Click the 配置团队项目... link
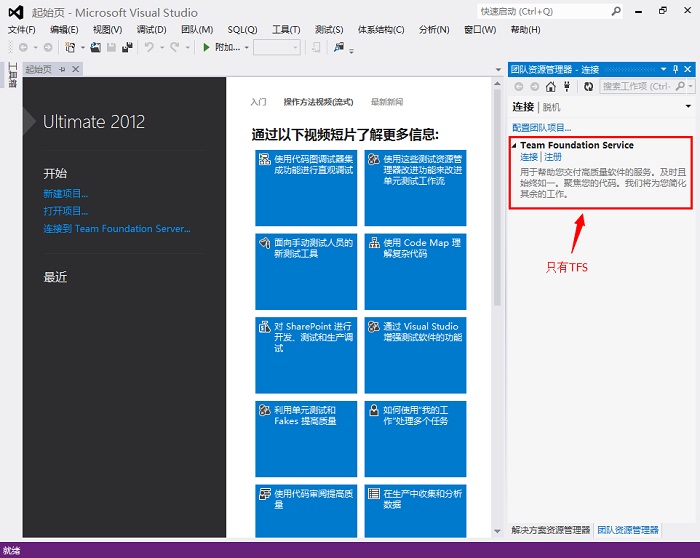700x558 pixels. 542,127
